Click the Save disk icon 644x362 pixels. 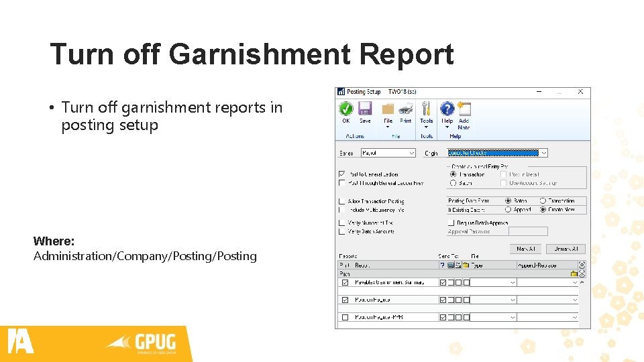[x=365, y=109]
